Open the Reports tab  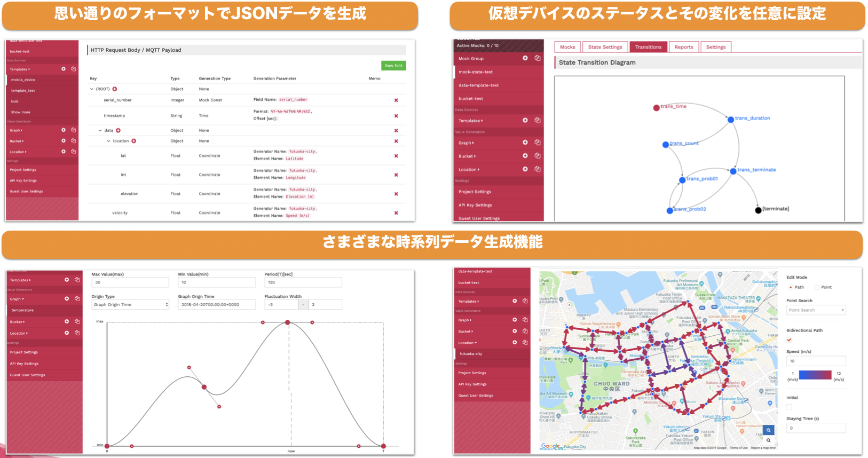[683, 47]
